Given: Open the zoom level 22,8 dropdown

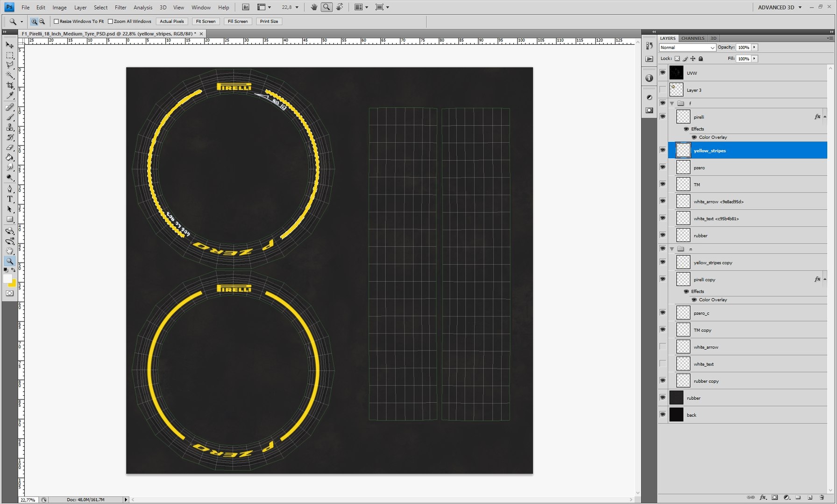Looking at the screenshot, I should pos(297,7).
